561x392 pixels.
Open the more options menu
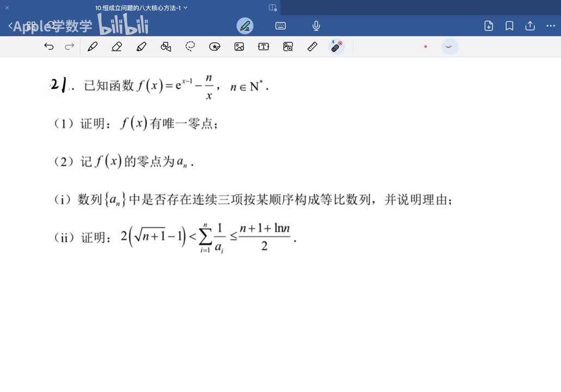[x=551, y=26]
